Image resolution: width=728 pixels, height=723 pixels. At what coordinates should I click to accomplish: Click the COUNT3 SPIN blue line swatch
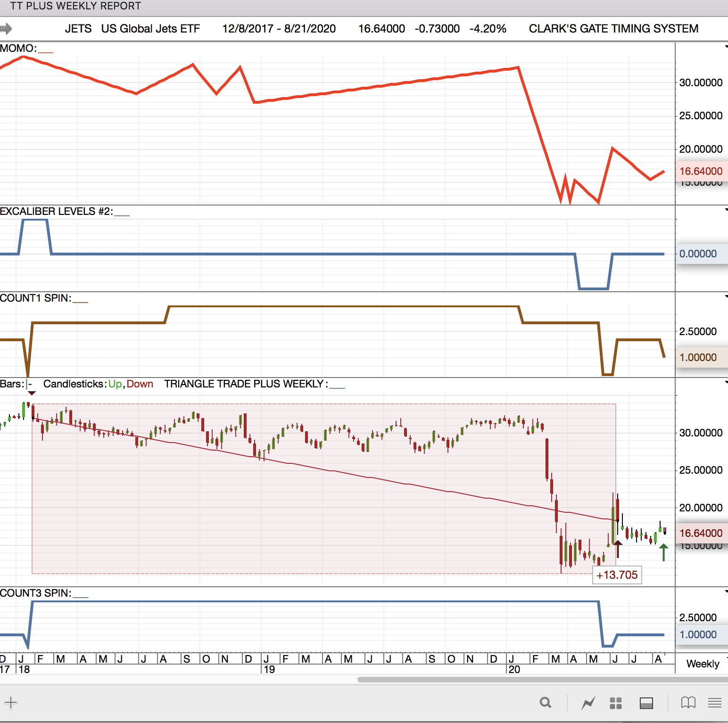(80, 596)
